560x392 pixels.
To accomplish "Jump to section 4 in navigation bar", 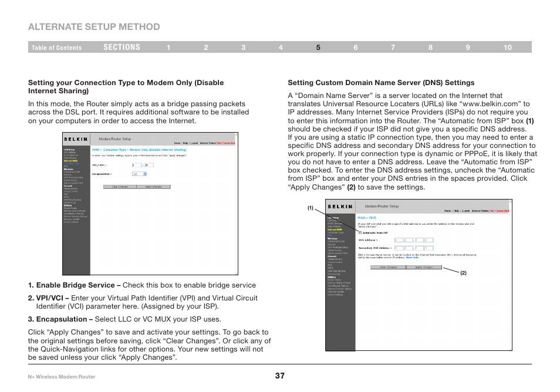I will pyautogui.click(x=281, y=47).
